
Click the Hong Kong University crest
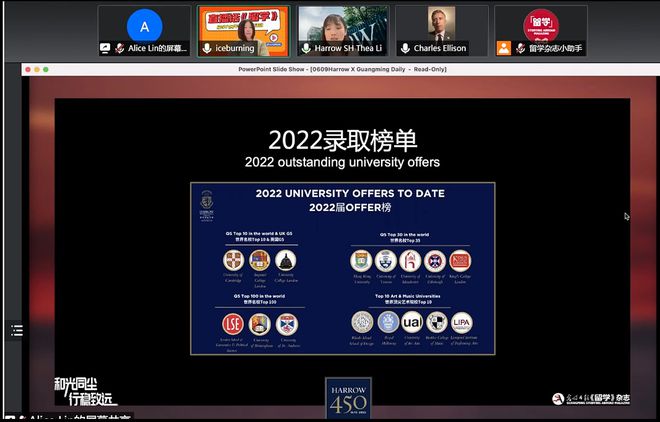coord(361,261)
